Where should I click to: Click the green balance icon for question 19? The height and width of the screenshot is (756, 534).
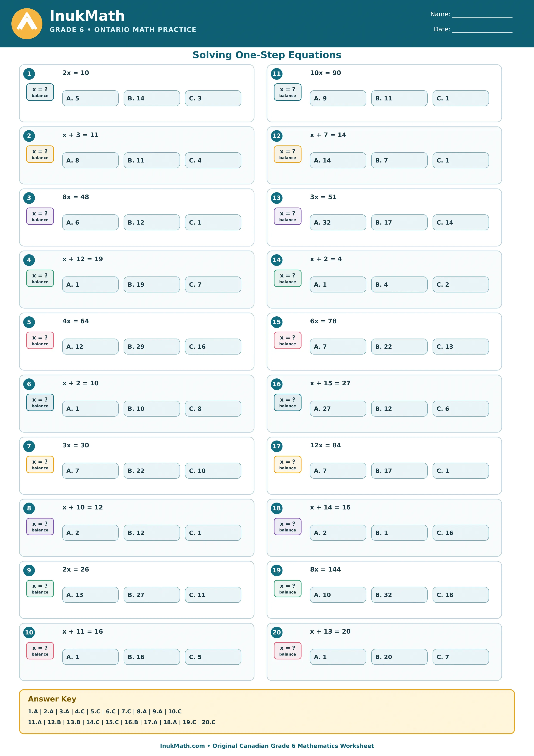point(288,589)
